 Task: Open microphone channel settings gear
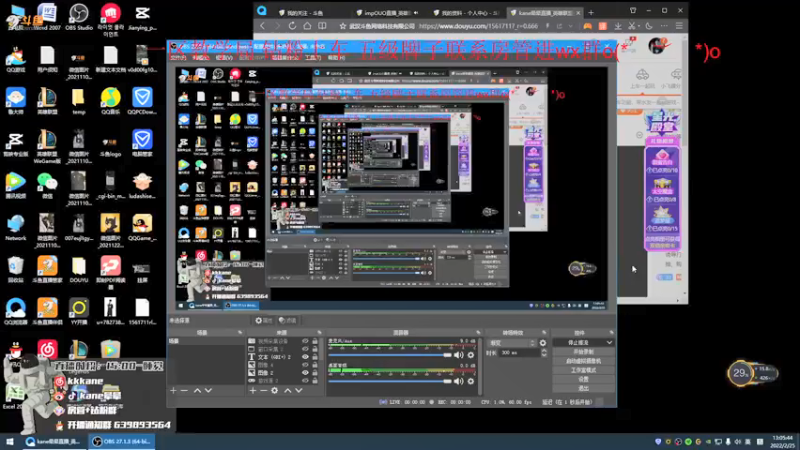click(471, 355)
